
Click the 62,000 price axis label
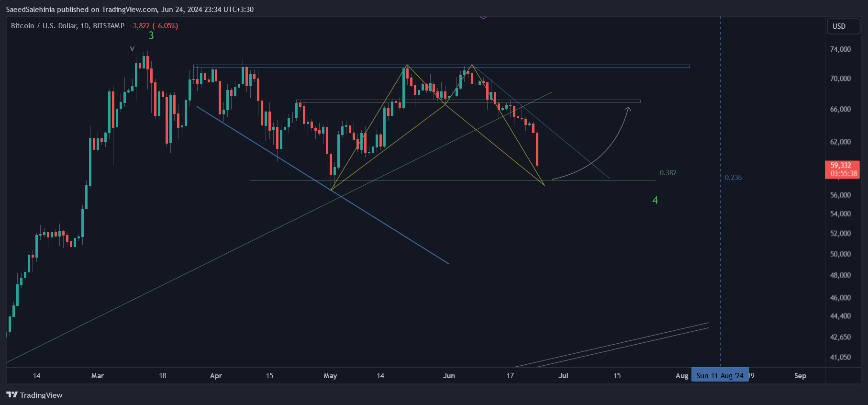click(x=840, y=142)
